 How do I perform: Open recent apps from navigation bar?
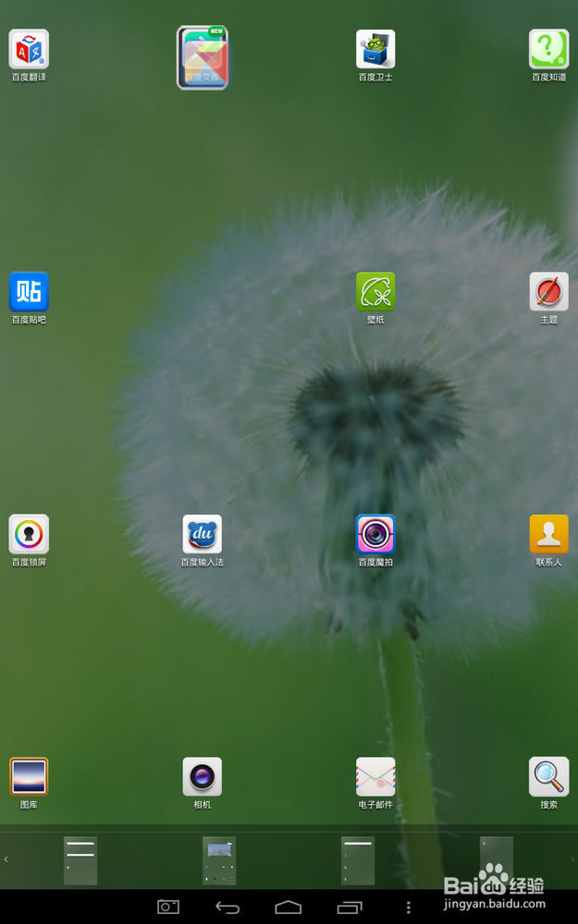pyautogui.click(x=350, y=907)
